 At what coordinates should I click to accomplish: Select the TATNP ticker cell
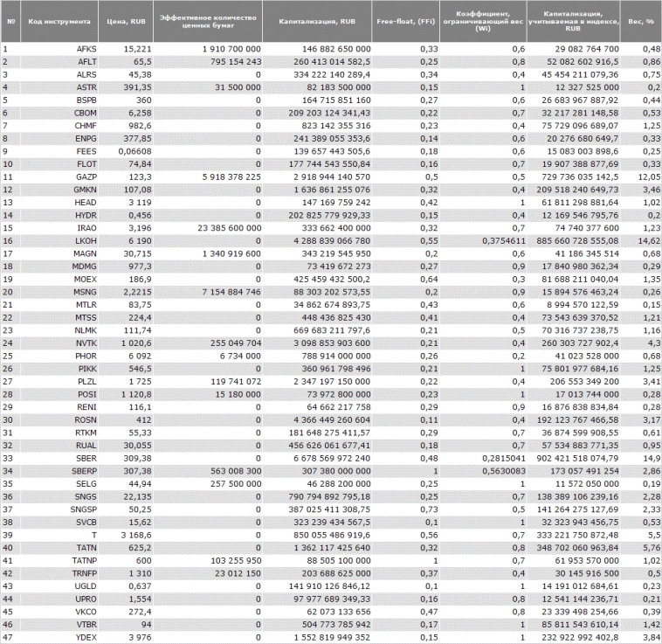click(59, 560)
